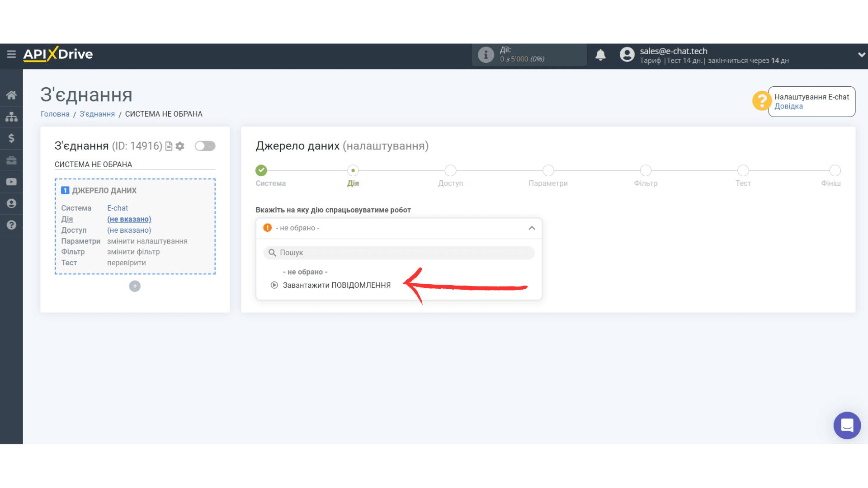
Task: Click the Пошук search field
Action: coord(399,253)
